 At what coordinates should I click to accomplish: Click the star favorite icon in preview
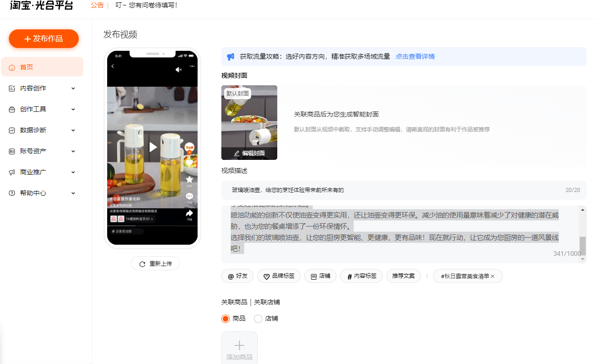tap(189, 179)
